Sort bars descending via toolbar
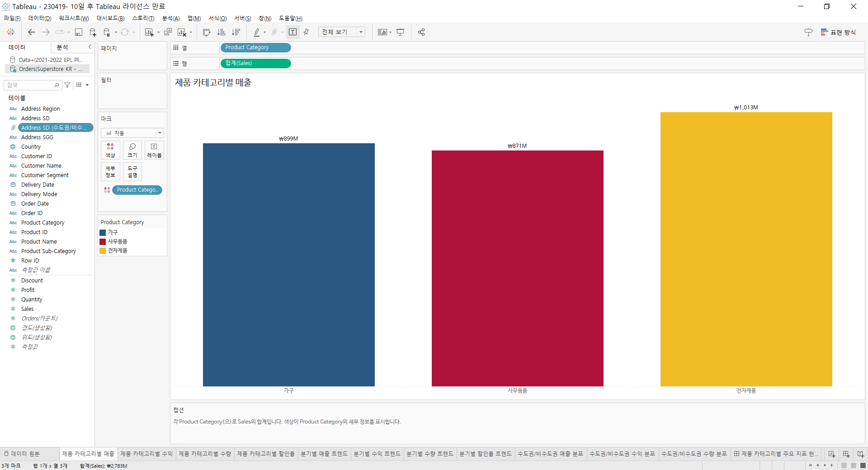 pyautogui.click(x=236, y=32)
